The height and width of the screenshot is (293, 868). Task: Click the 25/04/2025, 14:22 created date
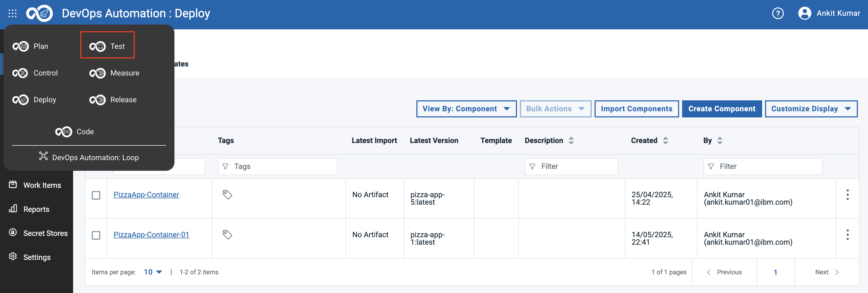tap(652, 198)
